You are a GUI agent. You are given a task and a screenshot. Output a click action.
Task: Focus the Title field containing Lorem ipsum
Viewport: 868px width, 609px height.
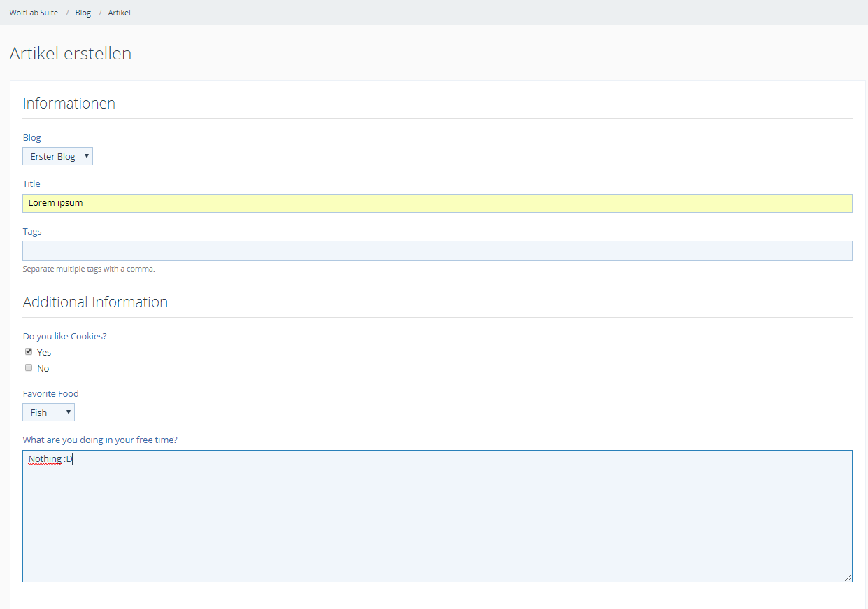click(437, 203)
